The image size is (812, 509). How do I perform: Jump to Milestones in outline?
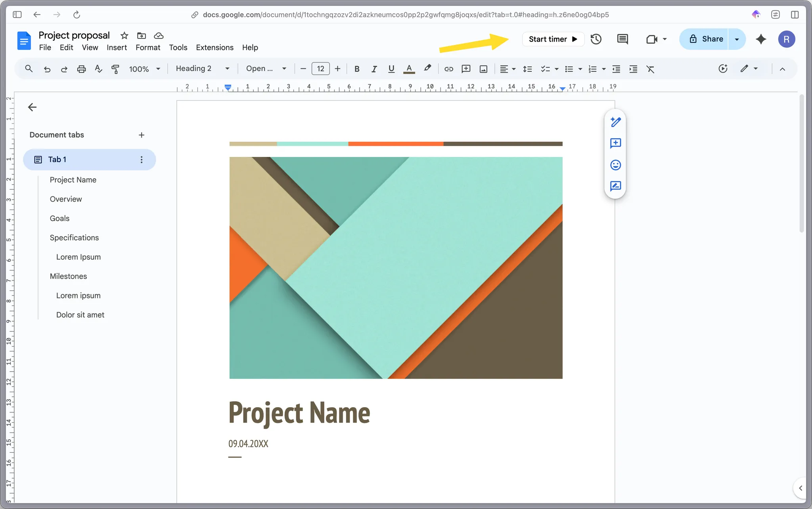(68, 276)
